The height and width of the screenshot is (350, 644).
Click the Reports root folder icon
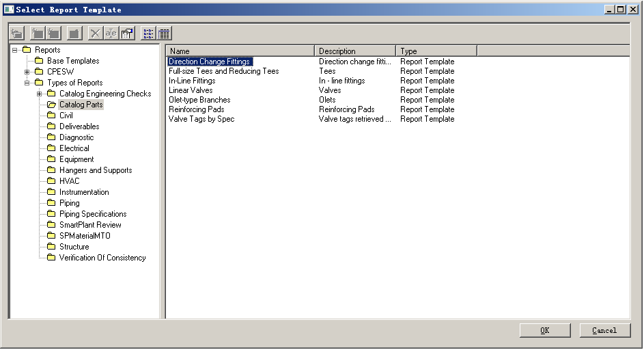tap(27, 50)
